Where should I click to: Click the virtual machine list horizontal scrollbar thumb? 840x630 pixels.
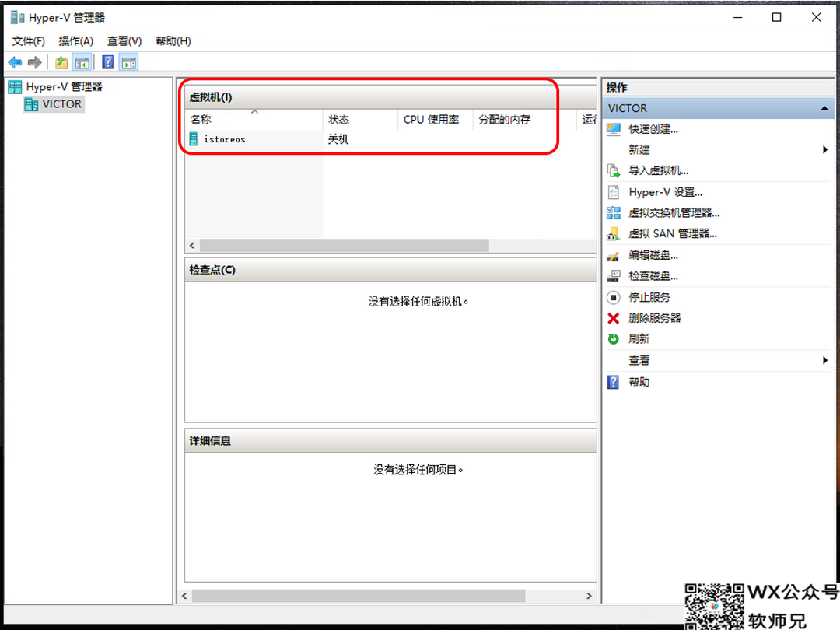344,245
